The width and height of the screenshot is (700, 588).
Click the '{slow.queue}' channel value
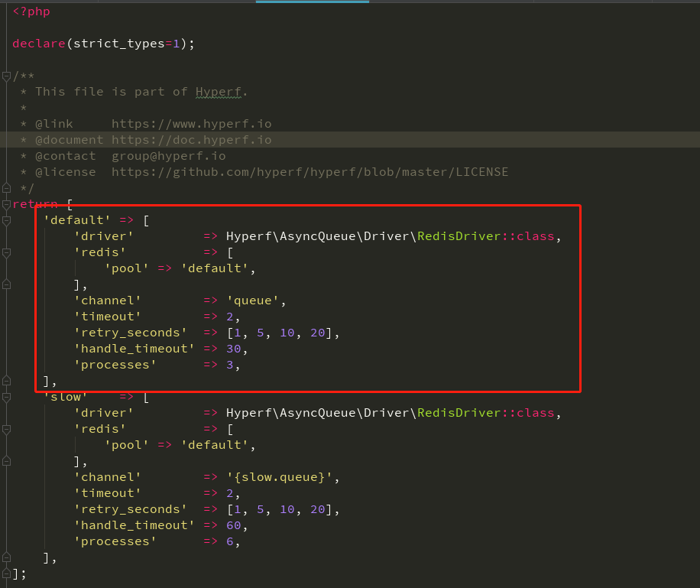pyautogui.click(x=282, y=476)
